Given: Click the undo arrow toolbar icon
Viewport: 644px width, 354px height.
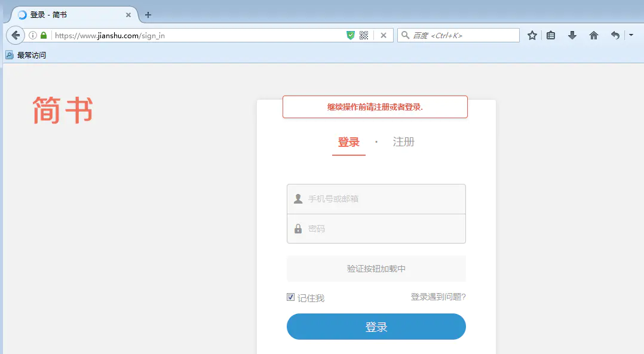Looking at the screenshot, I should (615, 35).
